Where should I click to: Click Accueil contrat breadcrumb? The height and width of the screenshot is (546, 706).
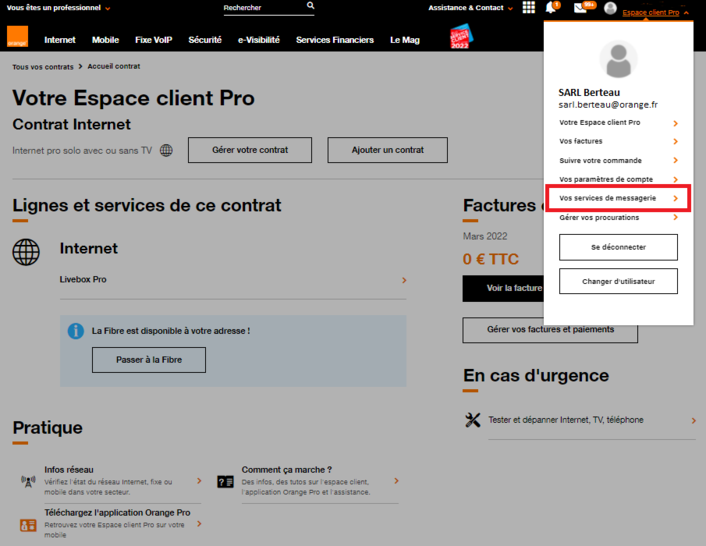pyautogui.click(x=114, y=66)
